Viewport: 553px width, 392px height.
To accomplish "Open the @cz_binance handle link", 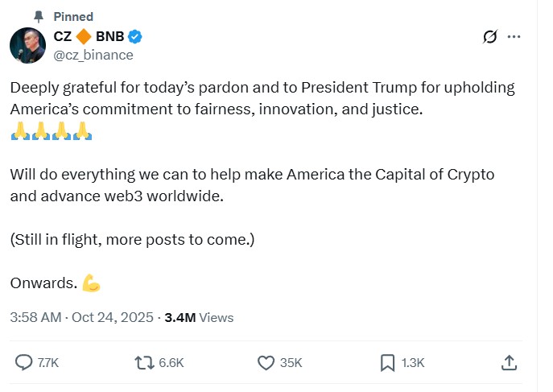I will click(93, 55).
